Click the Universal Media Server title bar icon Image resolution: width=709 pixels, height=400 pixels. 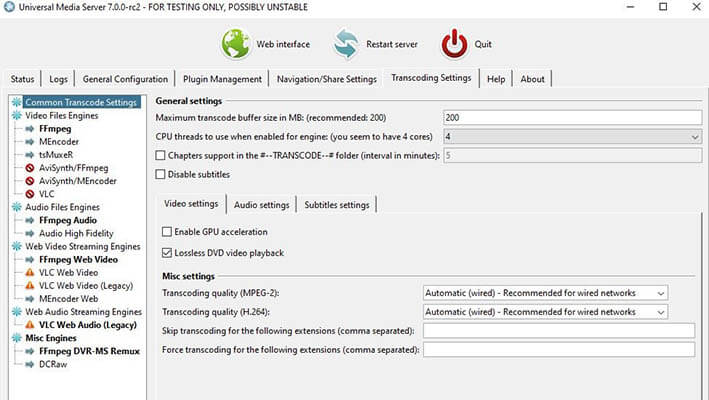tap(9, 7)
